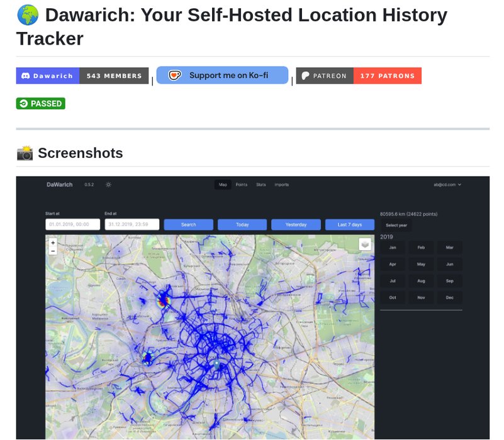Image resolution: width=504 pixels, height=440 pixels.
Task: Select Jun in the 2019 month grid
Action: (450, 265)
